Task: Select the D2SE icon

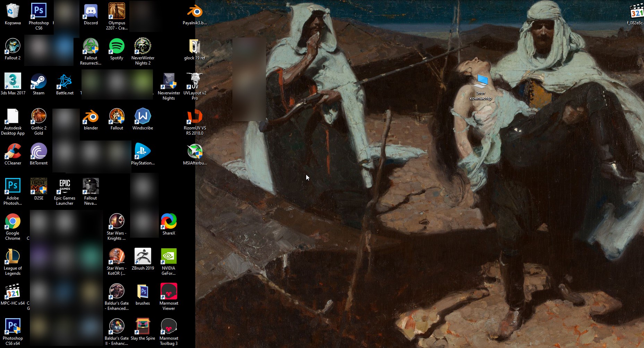Action: point(39,187)
